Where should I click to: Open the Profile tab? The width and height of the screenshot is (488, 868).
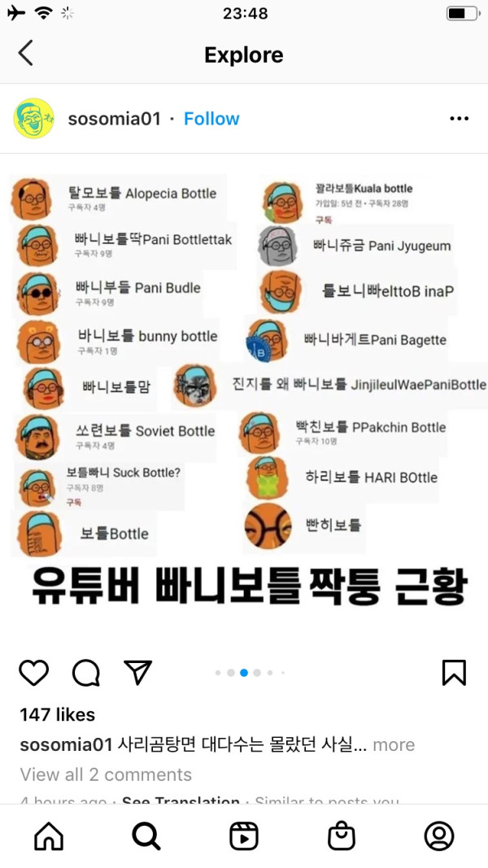[x=438, y=836]
